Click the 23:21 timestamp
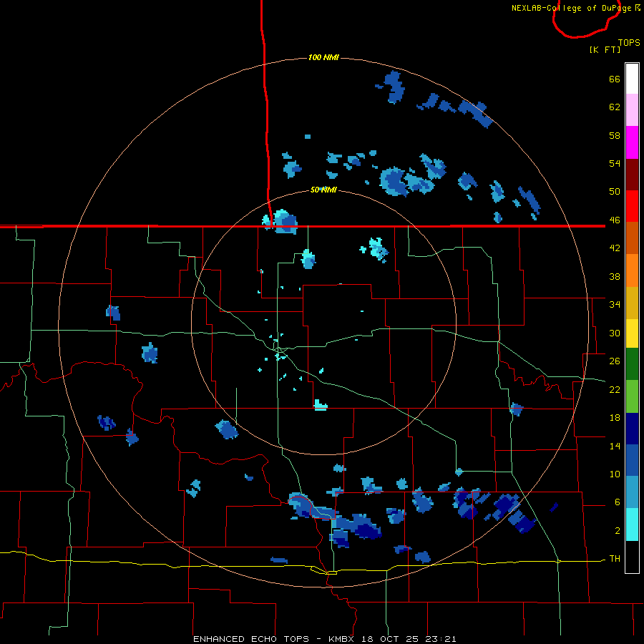 (x=441, y=639)
